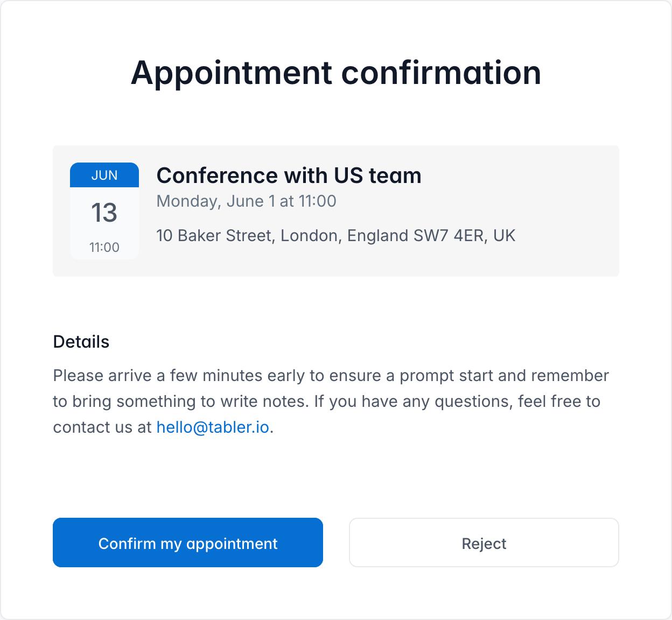
Task: Click the Details section heading
Action: pos(81,342)
